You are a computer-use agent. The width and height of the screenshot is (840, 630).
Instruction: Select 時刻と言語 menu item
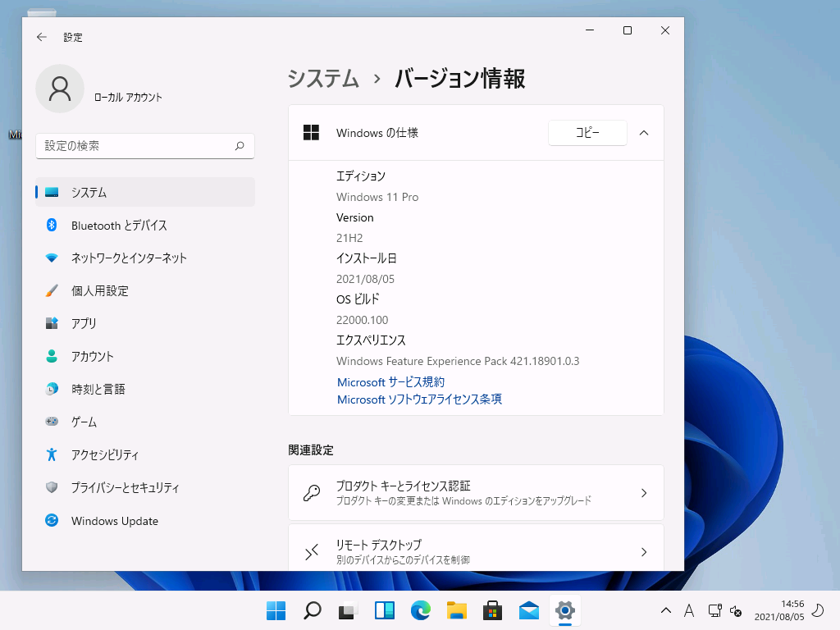[144, 389]
